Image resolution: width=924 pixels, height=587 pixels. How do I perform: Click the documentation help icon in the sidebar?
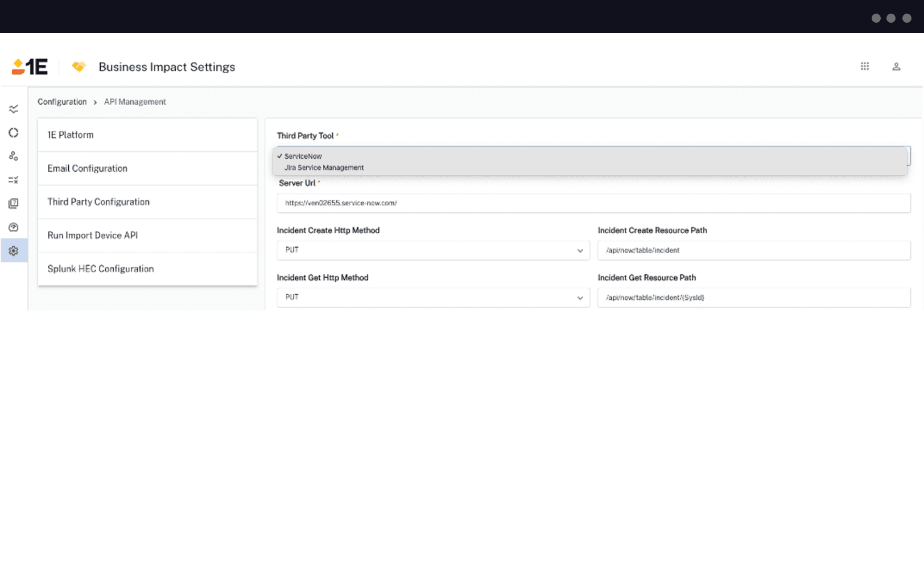point(14,203)
